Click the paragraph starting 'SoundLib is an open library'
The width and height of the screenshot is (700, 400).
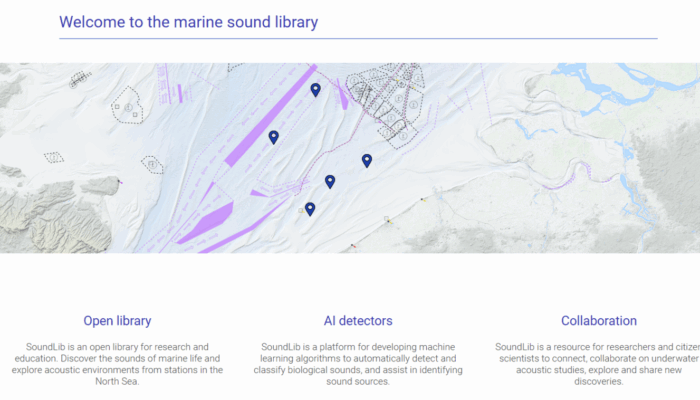coord(117,364)
